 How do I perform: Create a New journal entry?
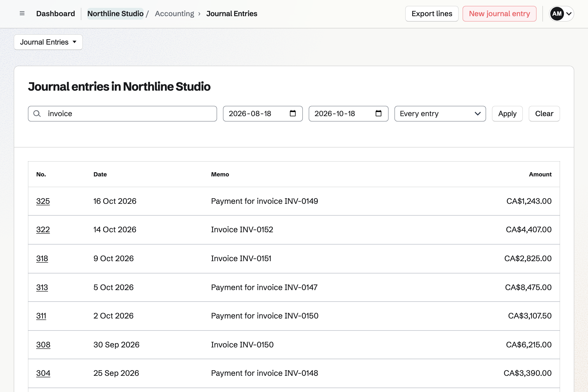click(499, 13)
